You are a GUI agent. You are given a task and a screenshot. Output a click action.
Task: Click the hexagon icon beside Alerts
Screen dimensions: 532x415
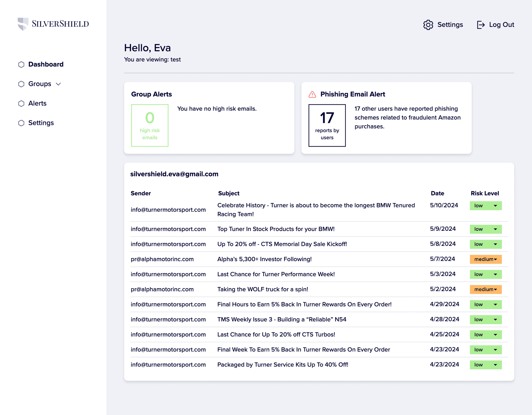21,104
